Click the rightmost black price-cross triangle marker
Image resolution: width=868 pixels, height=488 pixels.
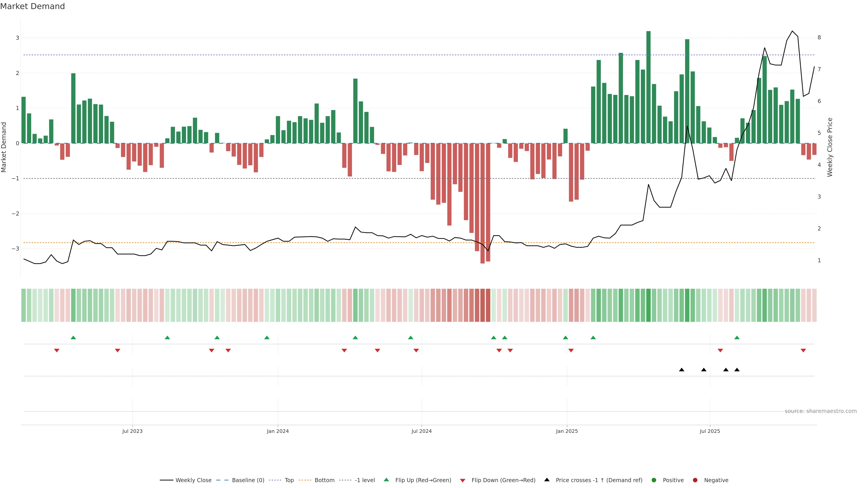click(737, 370)
